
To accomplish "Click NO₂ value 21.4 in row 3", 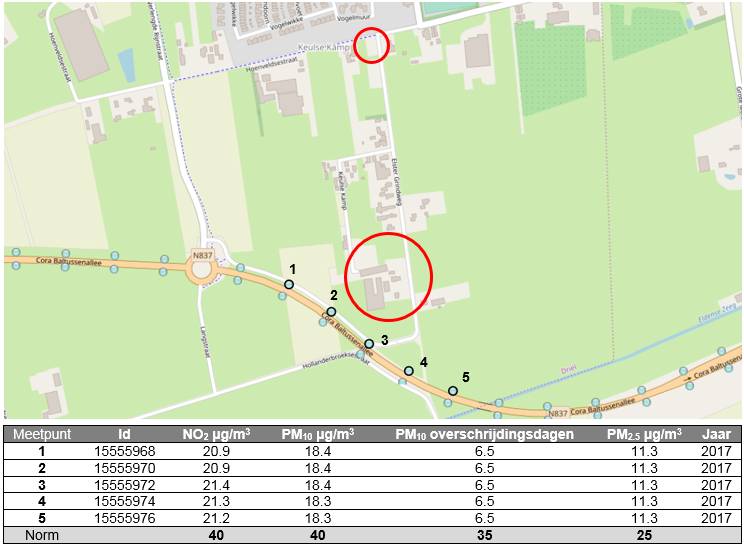I will (216, 485).
